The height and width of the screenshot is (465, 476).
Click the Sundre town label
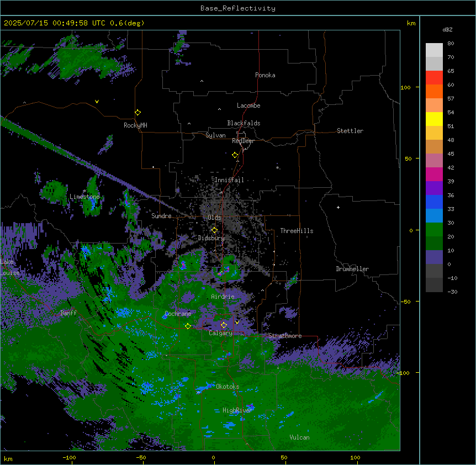[161, 216]
